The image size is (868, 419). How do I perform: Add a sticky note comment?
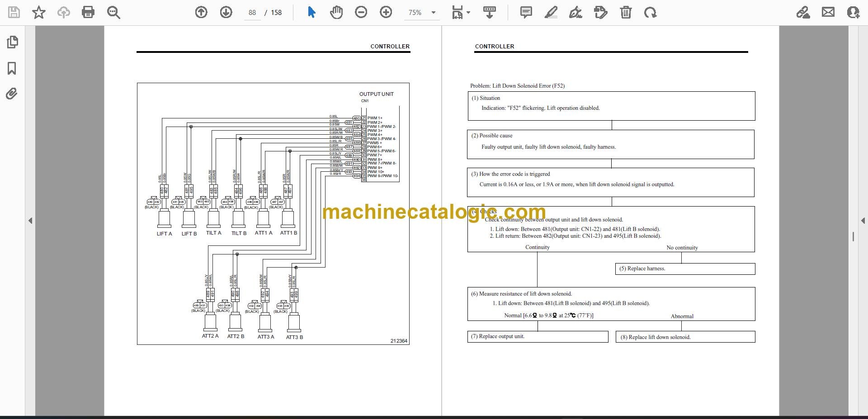click(x=526, y=12)
